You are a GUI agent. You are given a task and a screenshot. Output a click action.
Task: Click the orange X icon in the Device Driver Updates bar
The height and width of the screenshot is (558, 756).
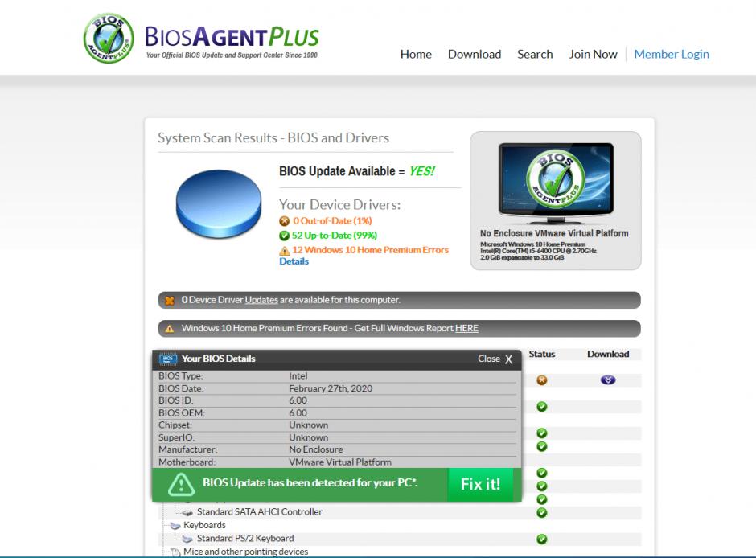(170, 300)
